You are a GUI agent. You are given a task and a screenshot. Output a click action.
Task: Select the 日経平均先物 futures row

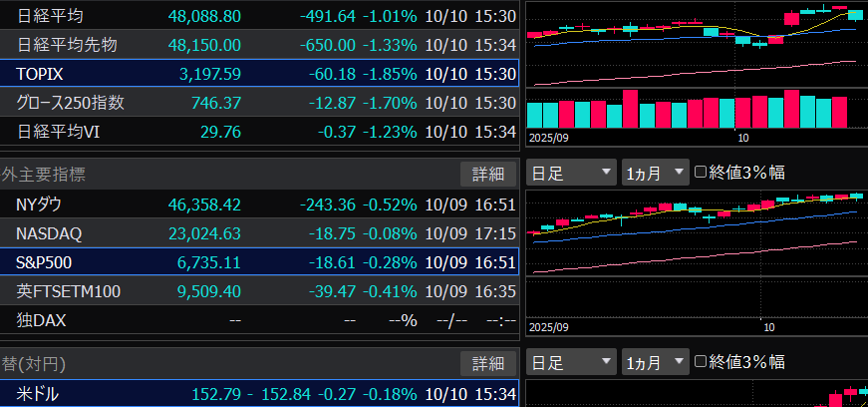click(259, 45)
